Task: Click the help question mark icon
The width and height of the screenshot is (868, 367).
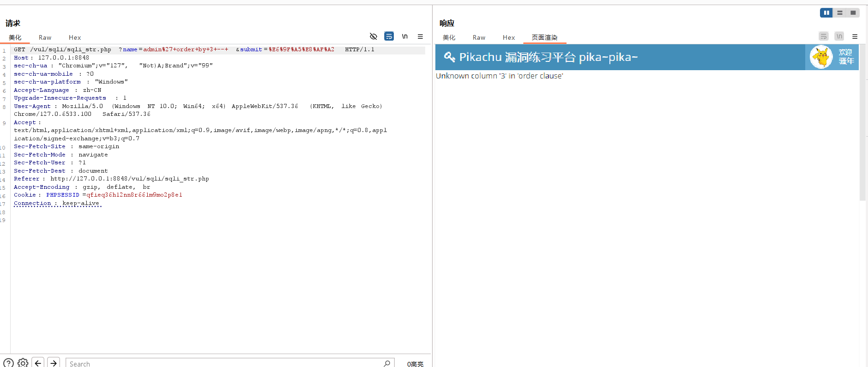Action: [8, 363]
